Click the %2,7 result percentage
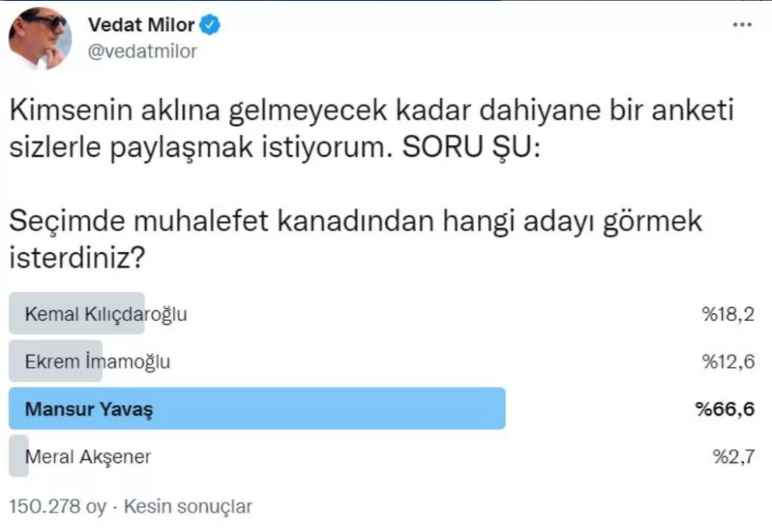The height and width of the screenshot is (532, 772). pos(734,457)
